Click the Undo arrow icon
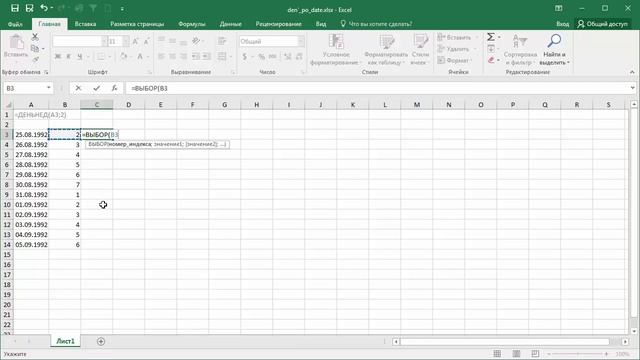Image resolution: width=640 pixels, height=360 pixels. [44, 8]
